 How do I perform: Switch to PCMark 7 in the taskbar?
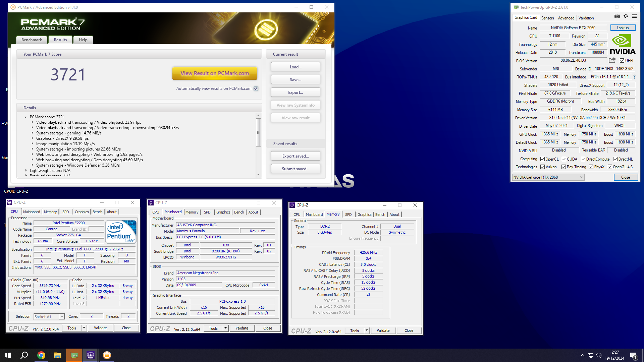click(x=107, y=355)
